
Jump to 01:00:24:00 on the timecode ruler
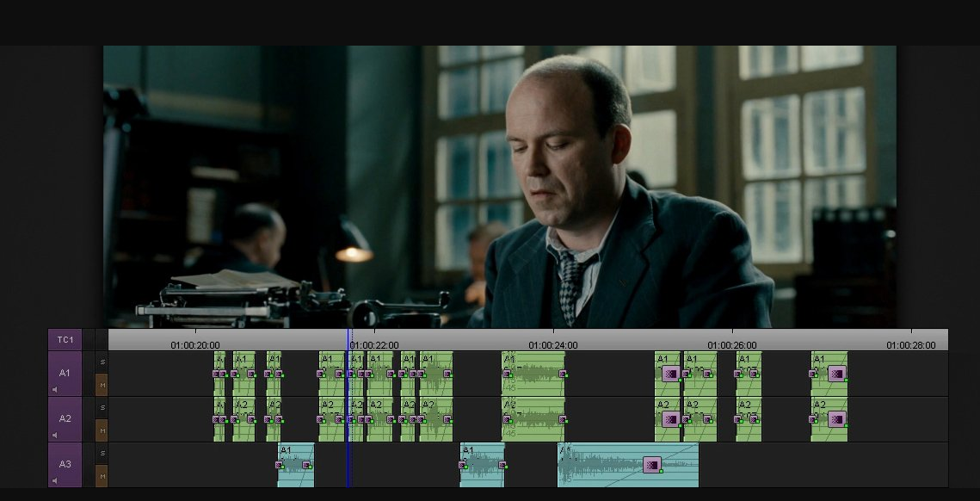tap(553, 345)
